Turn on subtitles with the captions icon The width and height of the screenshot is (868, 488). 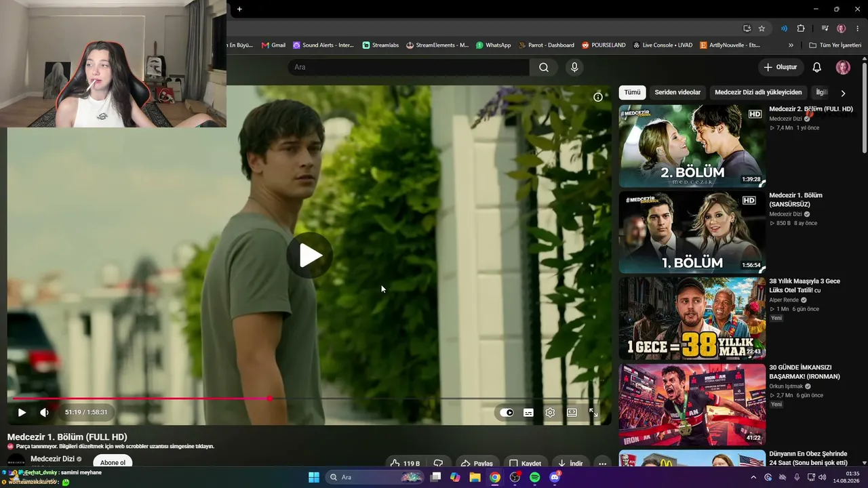coord(528,412)
